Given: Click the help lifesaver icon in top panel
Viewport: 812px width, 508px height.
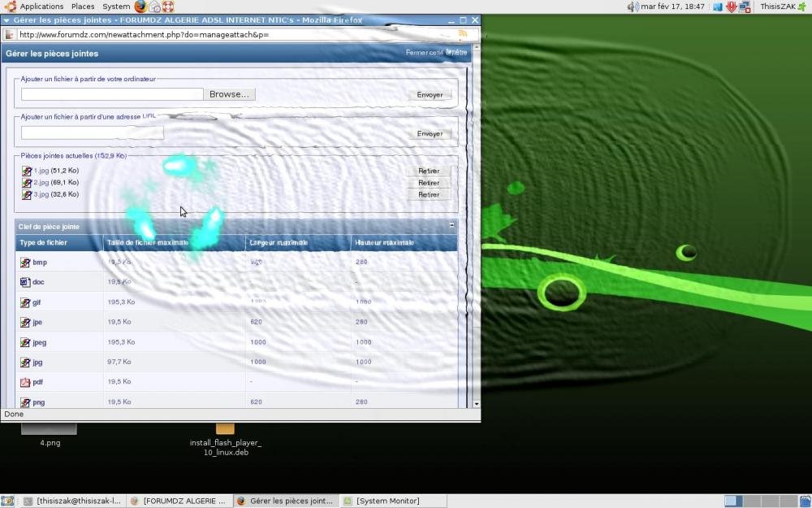Looking at the screenshot, I should tap(168, 7).
